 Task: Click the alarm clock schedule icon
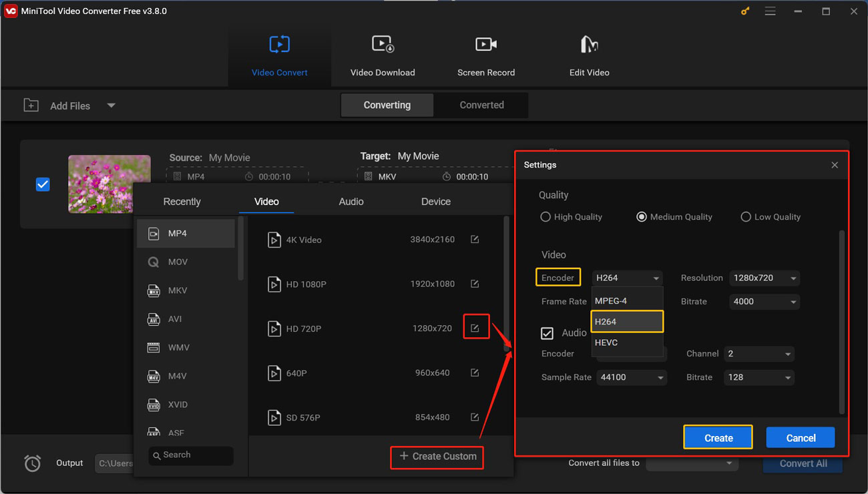point(32,463)
